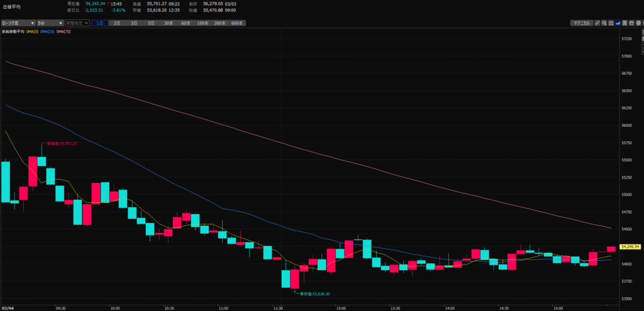Click the 出 output icon in toolbar
The width and height of the screenshot is (644, 311).
611,23
